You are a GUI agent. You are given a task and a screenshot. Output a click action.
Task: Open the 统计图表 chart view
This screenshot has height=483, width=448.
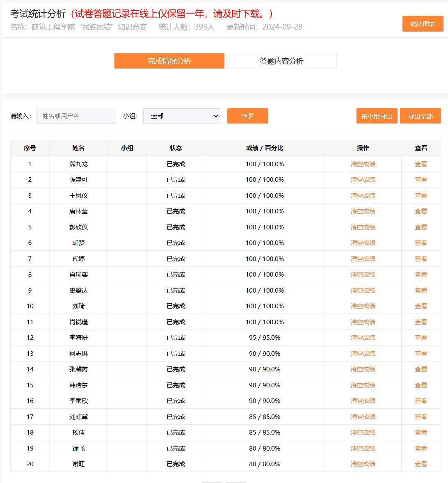click(x=423, y=24)
